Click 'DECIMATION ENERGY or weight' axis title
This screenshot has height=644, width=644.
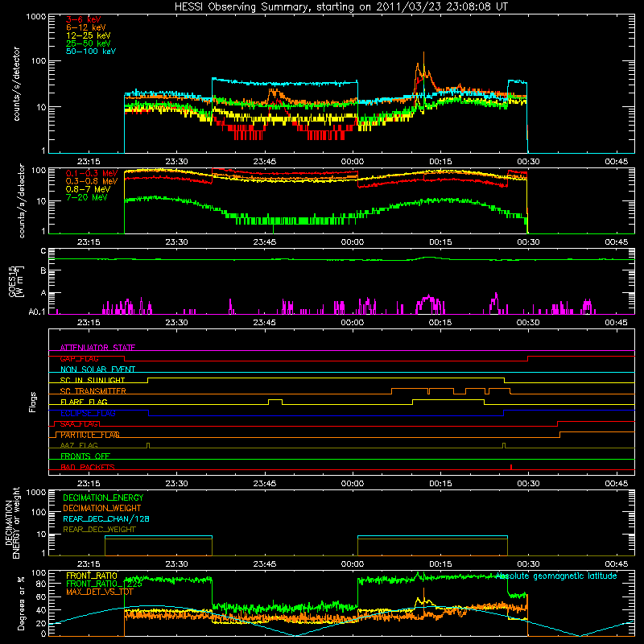12,522
